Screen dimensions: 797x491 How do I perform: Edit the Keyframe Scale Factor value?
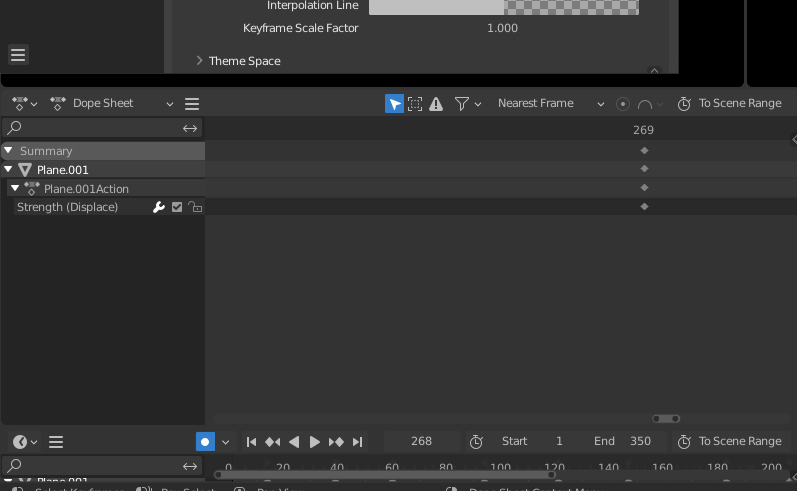503,28
